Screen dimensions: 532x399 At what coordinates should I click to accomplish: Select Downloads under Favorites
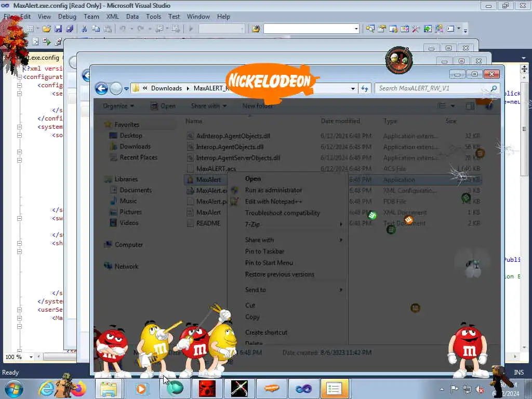[x=135, y=147]
